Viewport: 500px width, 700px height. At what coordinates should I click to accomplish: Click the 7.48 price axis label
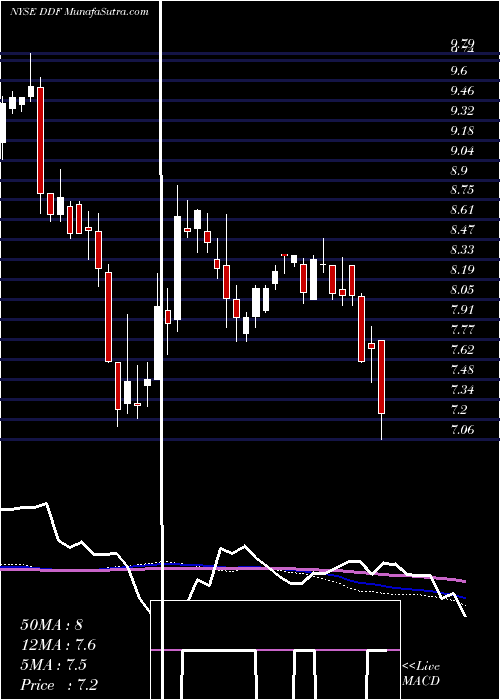pos(462,370)
